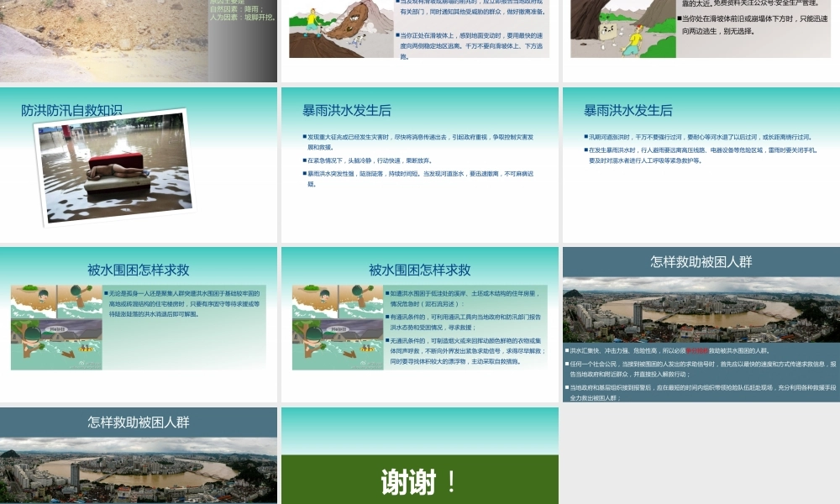Screen dimensions: 840x504
Task: Select 暴雨洪水发生后 slide starting with 汛期河道涨洪时
Action: coord(701,165)
